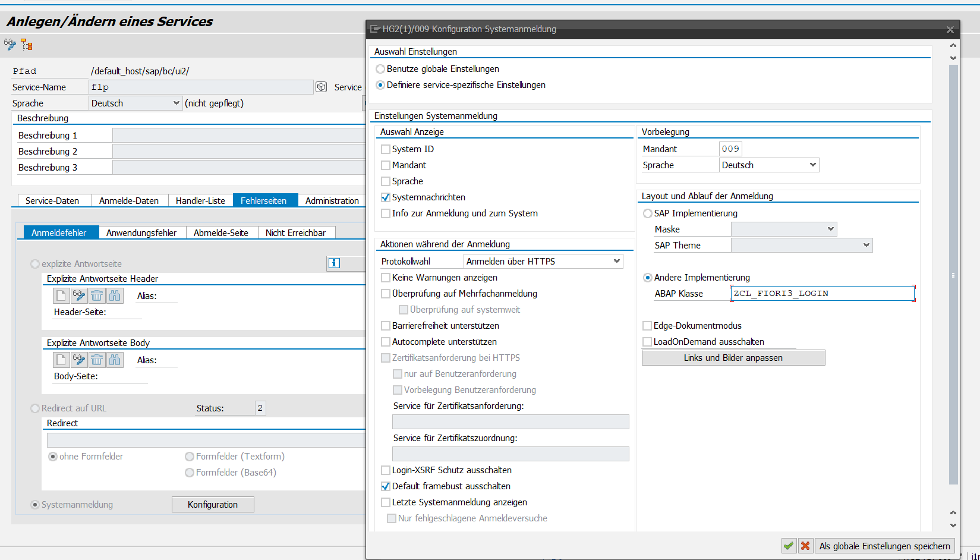Image resolution: width=980 pixels, height=560 pixels.
Task: Open the Protokollwahl dropdown
Action: pos(616,261)
